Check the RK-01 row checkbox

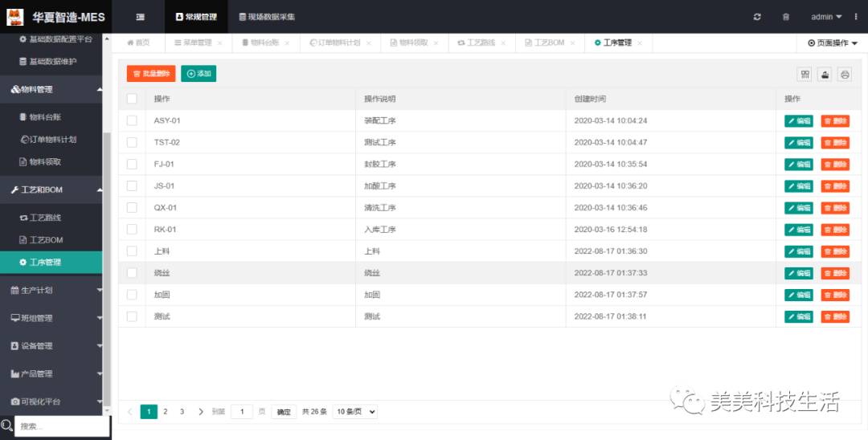tap(132, 230)
